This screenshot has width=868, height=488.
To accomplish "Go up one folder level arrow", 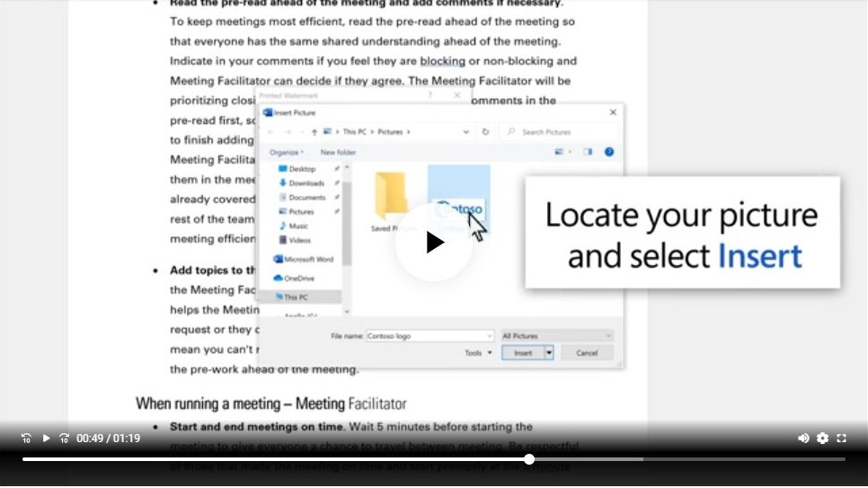I will 314,132.
